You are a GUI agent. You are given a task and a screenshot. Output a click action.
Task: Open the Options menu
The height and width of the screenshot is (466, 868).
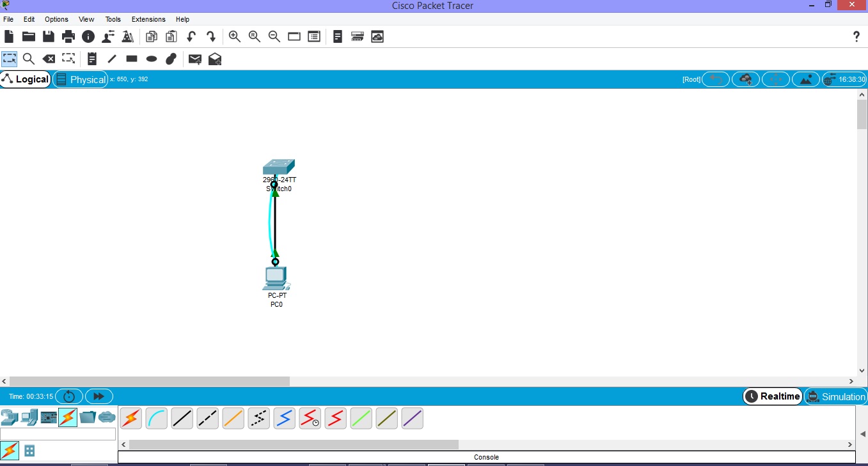pos(56,19)
